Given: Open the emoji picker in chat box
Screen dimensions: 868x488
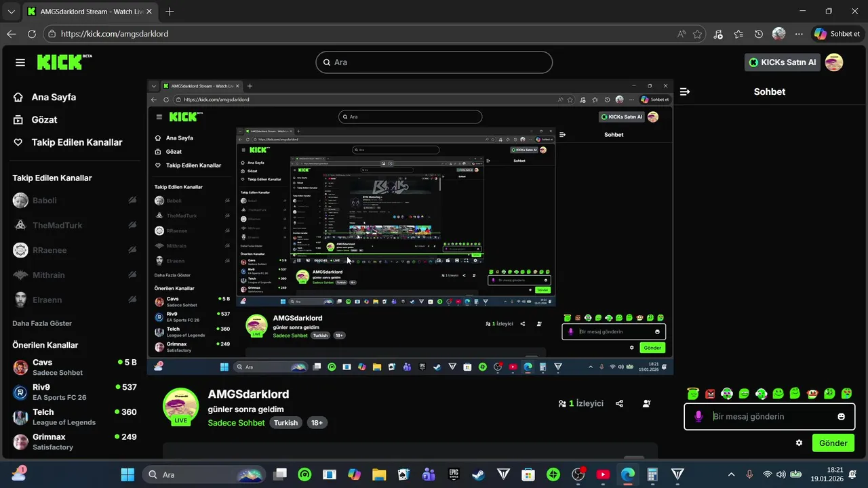Looking at the screenshot, I should click(x=842, y=416).
